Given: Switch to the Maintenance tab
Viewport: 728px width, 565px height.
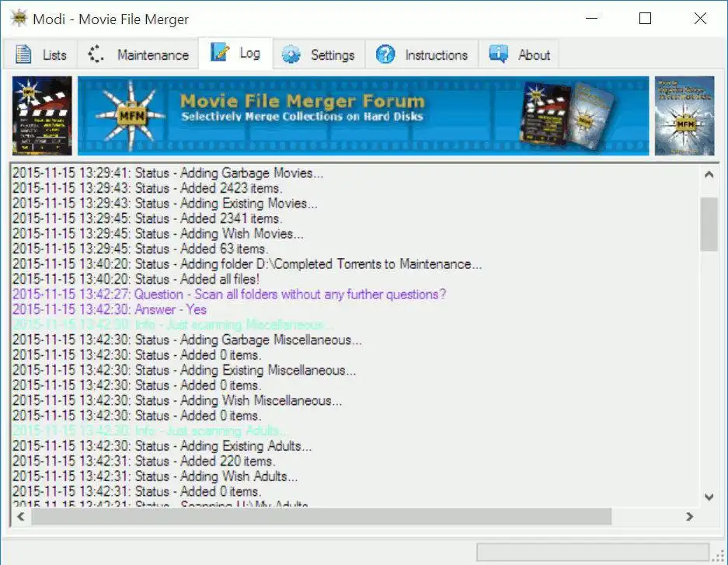Looking at the screenshot, I should pos(138,54).
